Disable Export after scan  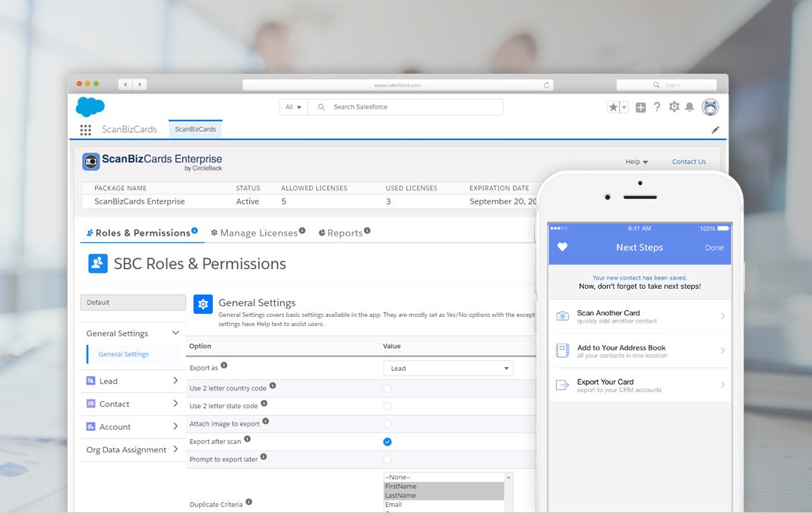[x=387, y=442]
